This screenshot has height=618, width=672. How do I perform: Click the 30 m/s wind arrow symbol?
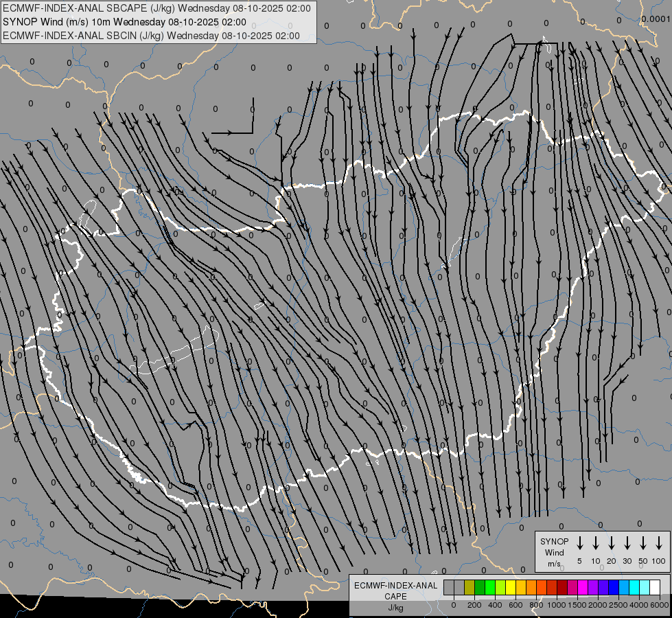pos(627,543)
